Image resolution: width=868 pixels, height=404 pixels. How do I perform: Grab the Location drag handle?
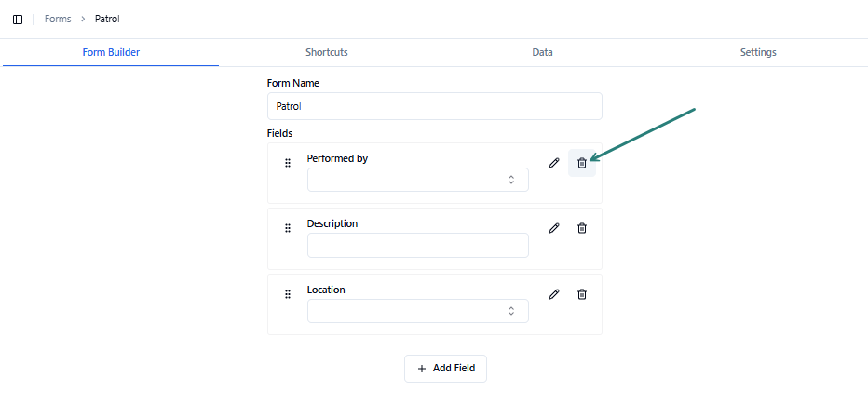tap(288, 294)
